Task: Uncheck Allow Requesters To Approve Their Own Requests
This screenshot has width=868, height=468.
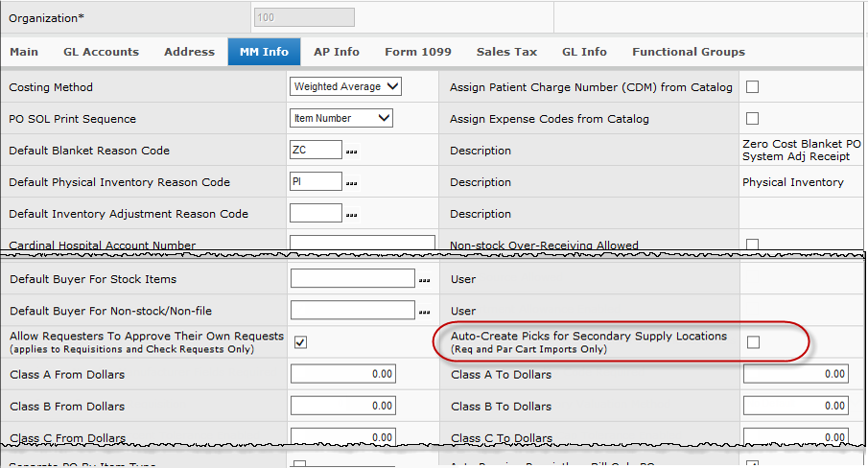Action: coord(300,342)
